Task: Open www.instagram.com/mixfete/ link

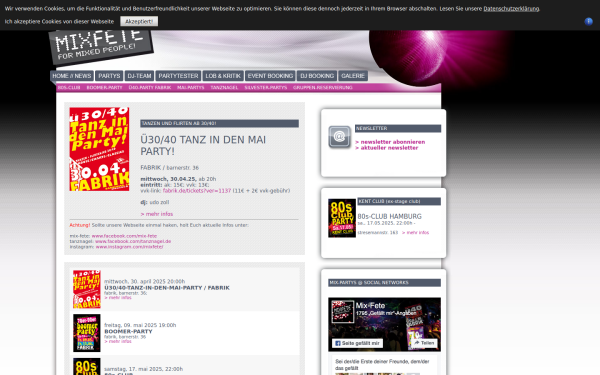Action: tap(129, 247)
